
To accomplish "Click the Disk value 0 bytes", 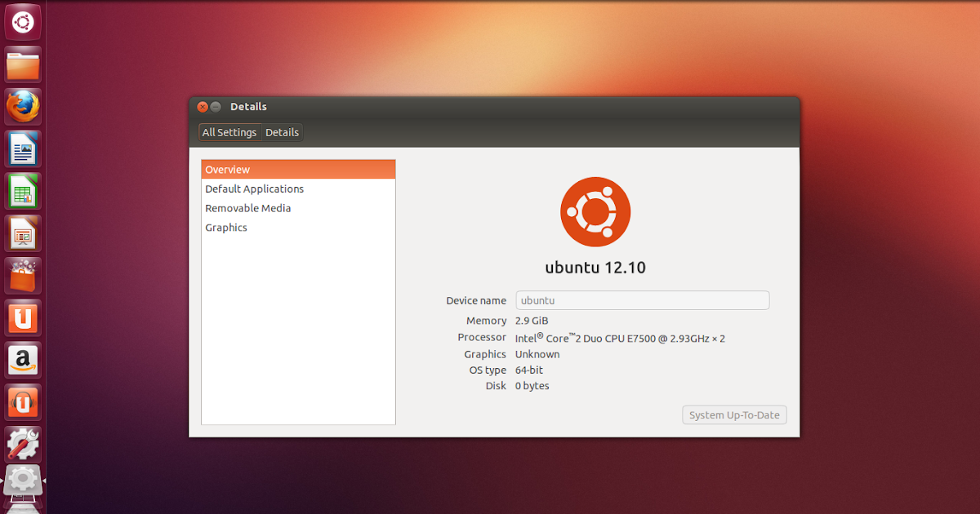I will pos(532,385).
